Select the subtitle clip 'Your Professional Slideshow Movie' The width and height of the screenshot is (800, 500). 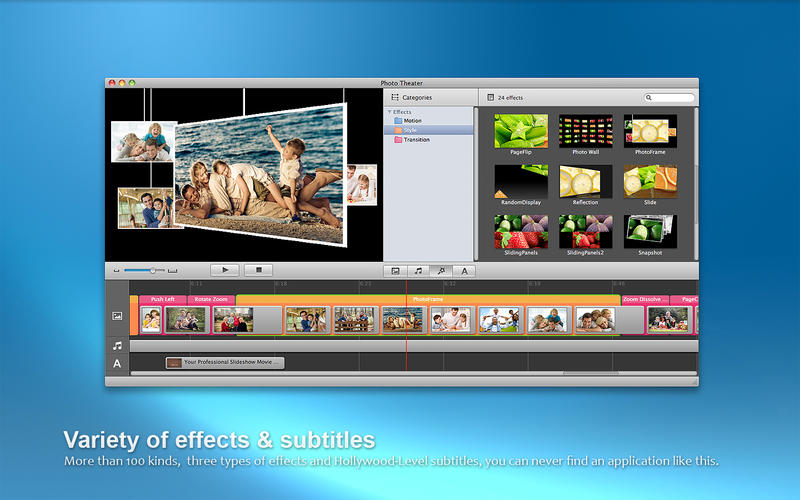click(225, 362)
